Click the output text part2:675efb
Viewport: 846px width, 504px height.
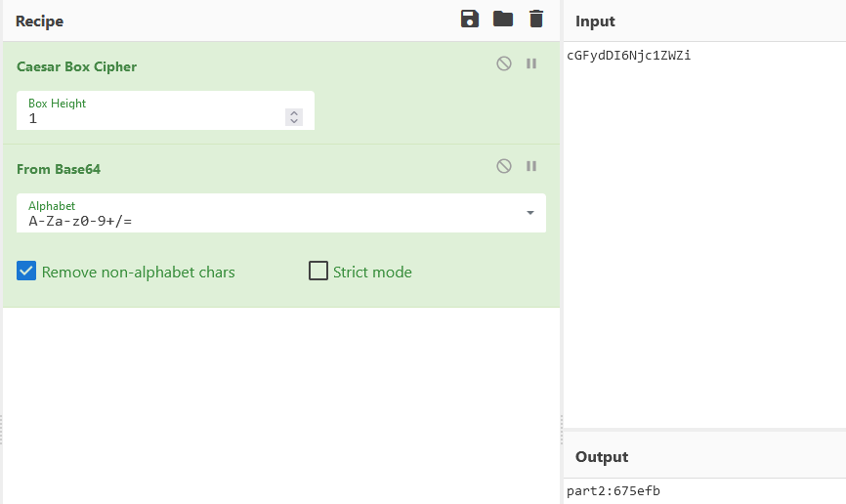click(613, 491)
